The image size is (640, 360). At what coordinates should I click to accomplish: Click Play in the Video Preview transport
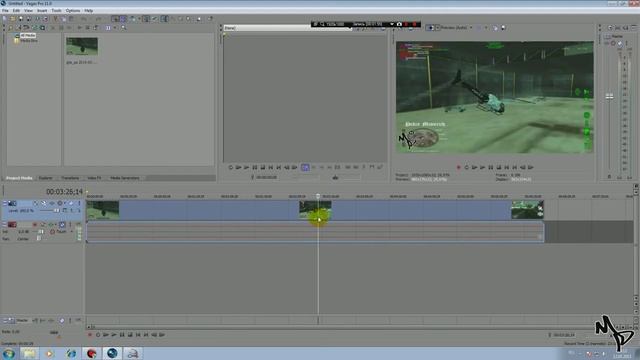[482, 167]
